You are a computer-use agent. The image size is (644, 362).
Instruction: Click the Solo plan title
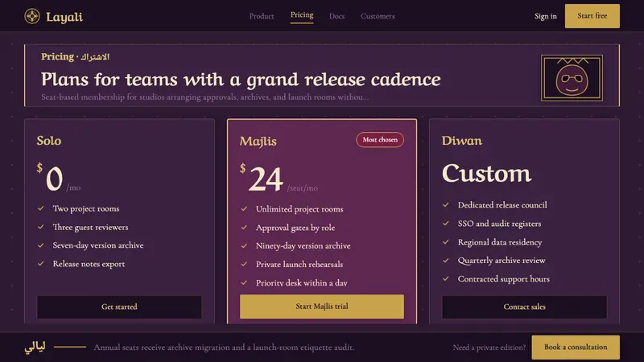(x=49, y=141)
